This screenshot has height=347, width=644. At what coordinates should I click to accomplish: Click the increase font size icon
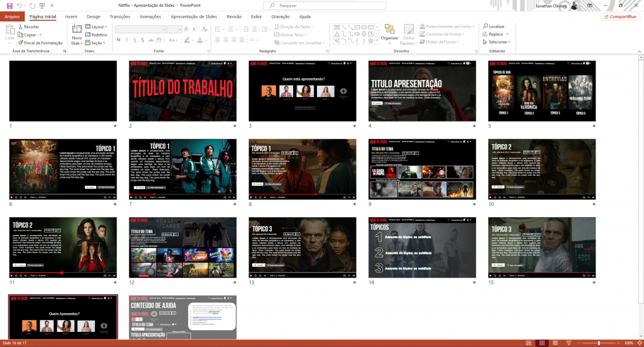click(186, 29)
